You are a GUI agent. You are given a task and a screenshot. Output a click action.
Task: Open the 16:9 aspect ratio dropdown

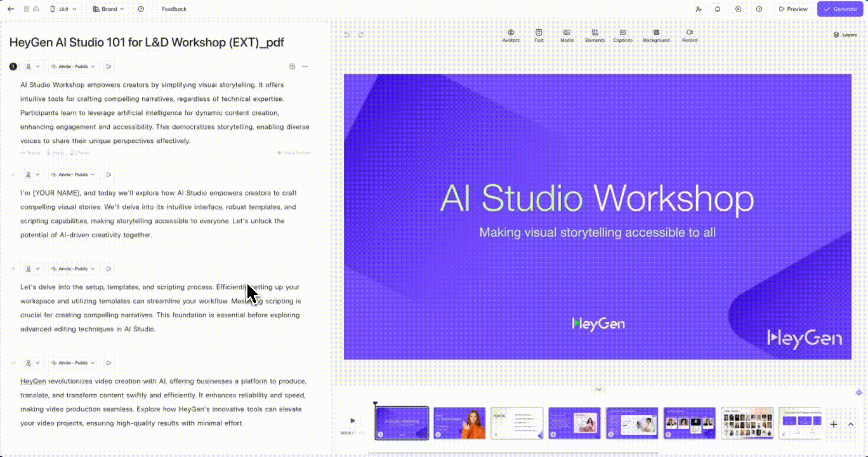[63, 9]
